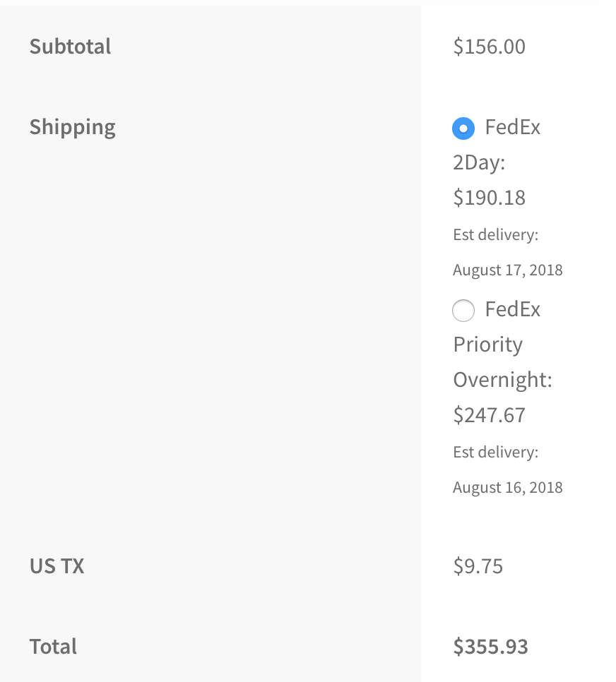Screen dimensions: 616x682
Task: Click the Shipping row label
Action: 72,127
